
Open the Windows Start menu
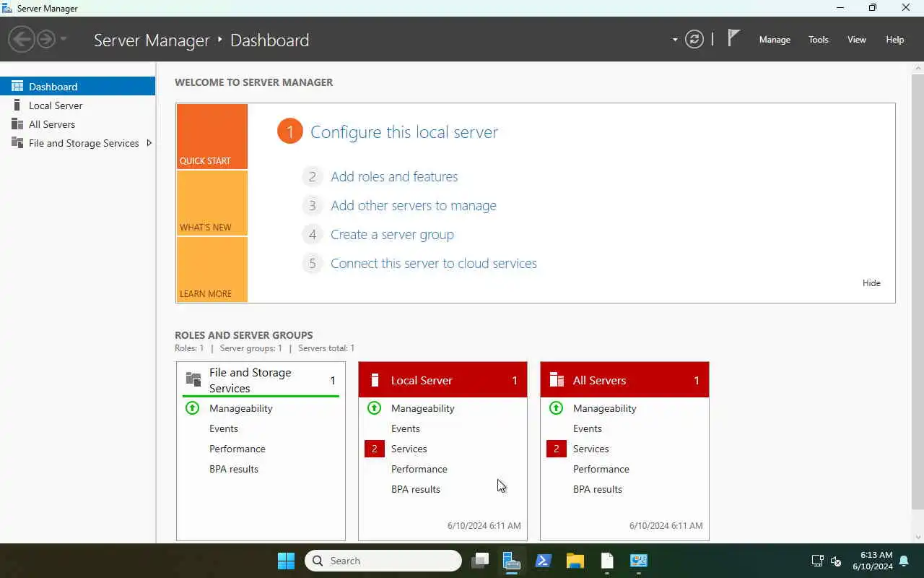pos(286,561)
